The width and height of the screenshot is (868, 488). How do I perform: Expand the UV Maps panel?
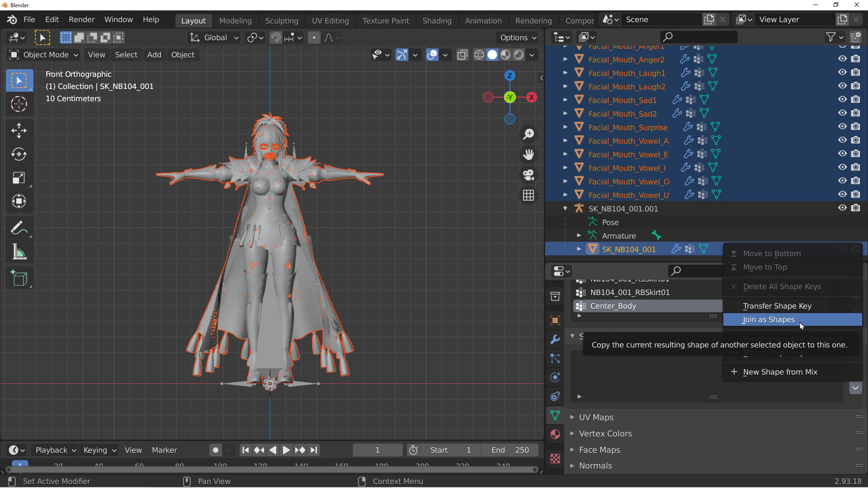[596, 417]
